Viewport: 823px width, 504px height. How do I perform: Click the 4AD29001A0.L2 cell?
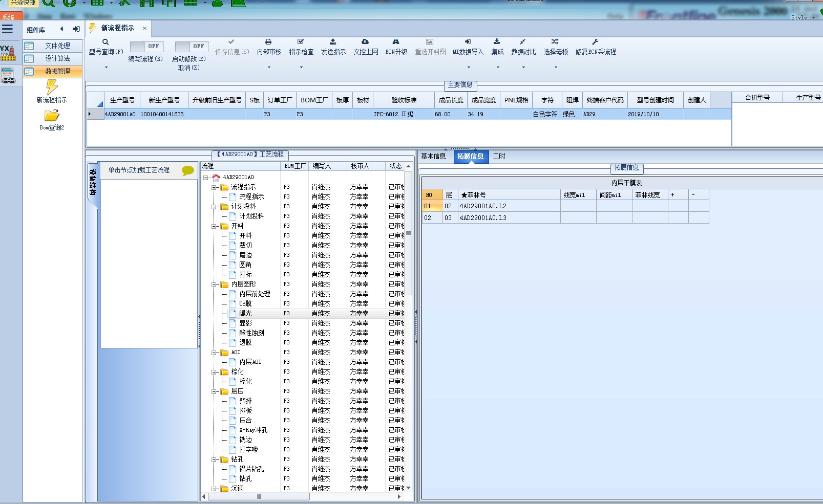tap(509, 206)
